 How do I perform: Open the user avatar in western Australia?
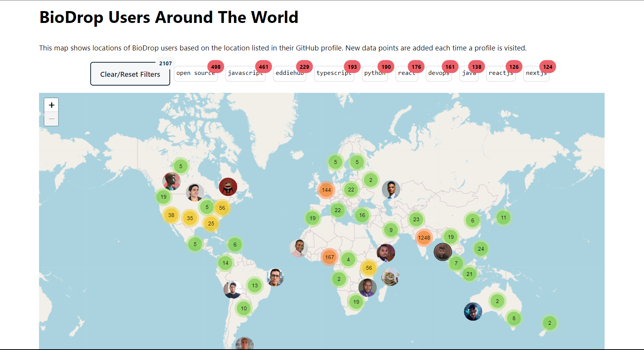pyautogui.click(x=473, y=312)
